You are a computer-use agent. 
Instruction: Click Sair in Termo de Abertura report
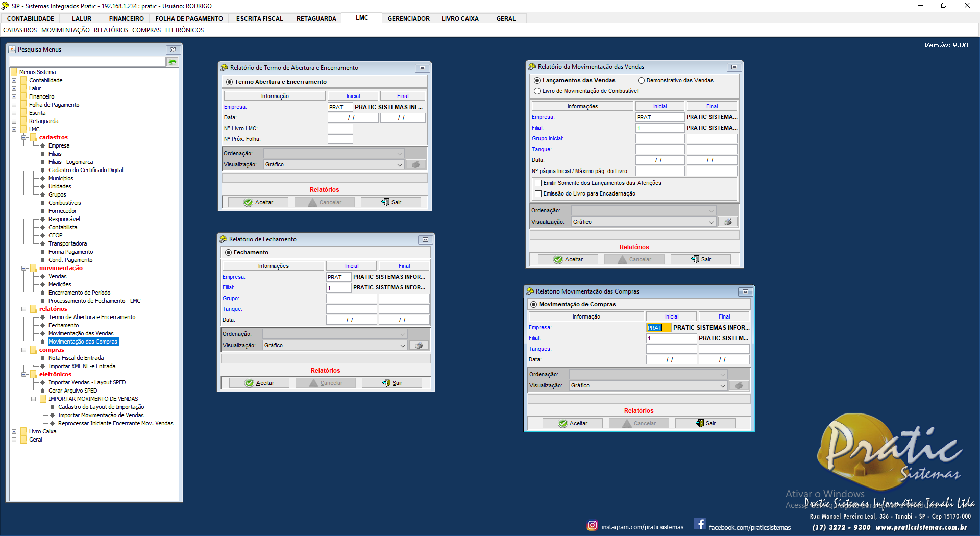391,203
